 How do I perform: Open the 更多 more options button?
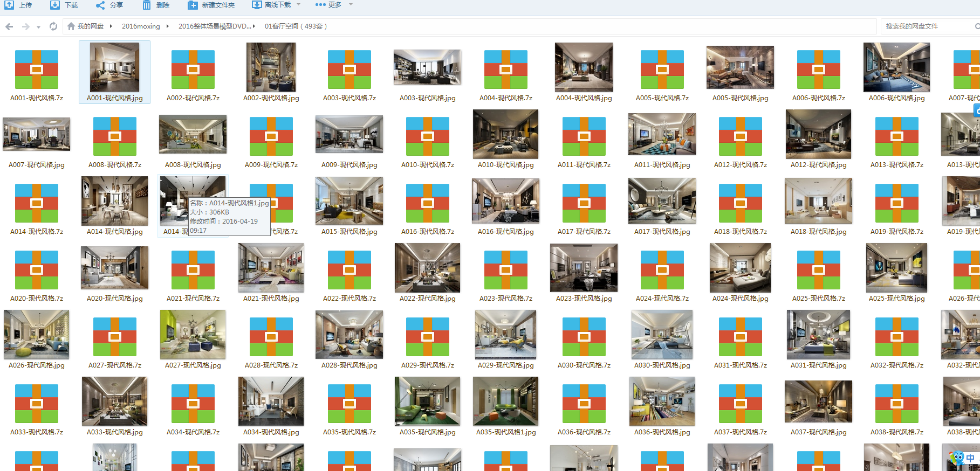(328, 5)
